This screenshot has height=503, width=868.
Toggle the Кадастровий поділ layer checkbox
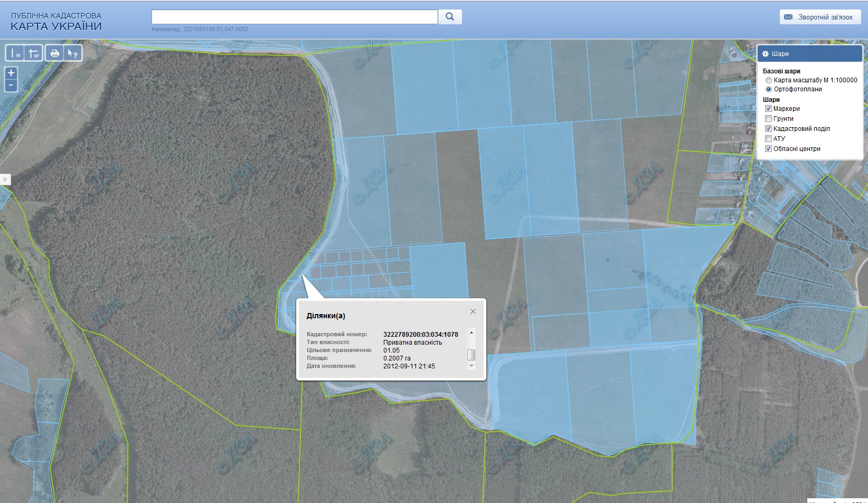click(x=769, y=129)
